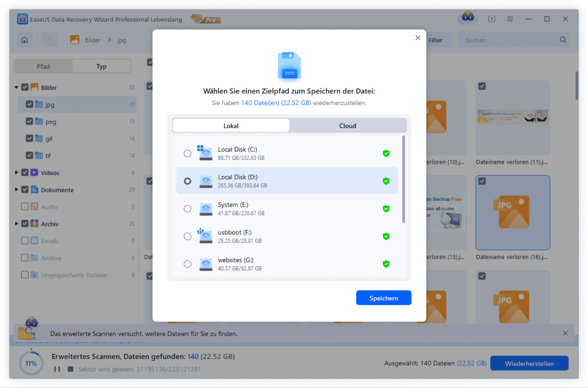This screenshot has height=388, width=588.
Task: Click the websites (G:) drive icon
Action: [205, 264]
